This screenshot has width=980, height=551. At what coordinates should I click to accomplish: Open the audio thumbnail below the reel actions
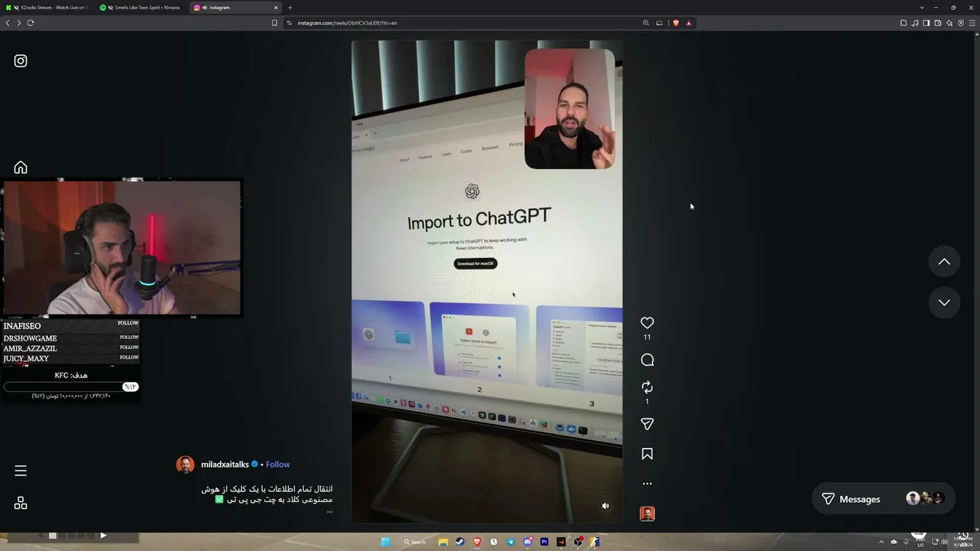point(647,514)
